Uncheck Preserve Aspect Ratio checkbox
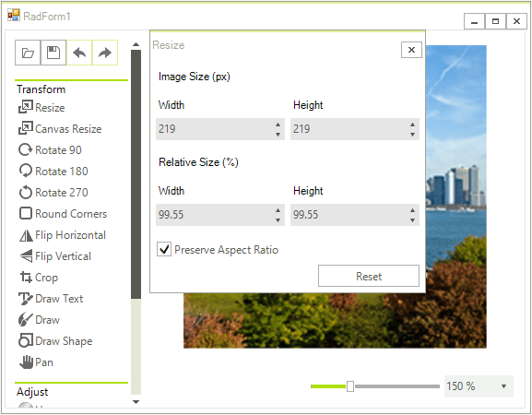532x415 pixels. click(x=164, y=249)
